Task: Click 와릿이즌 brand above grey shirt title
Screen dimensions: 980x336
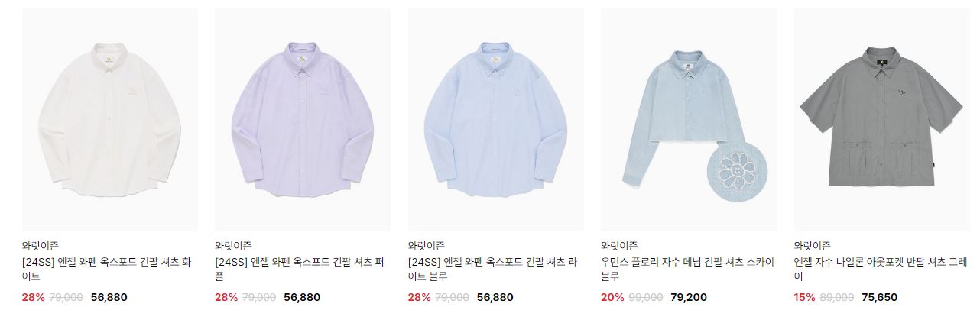Action: click(813, 246)
